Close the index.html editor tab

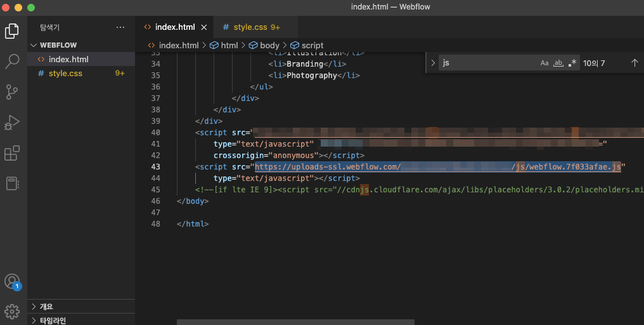203,27
